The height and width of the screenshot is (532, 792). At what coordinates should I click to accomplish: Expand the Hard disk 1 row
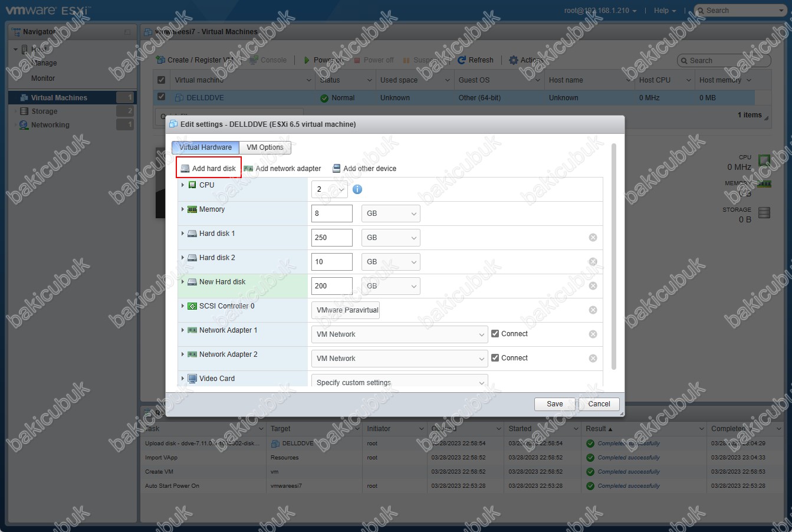(x=183, y=233)
